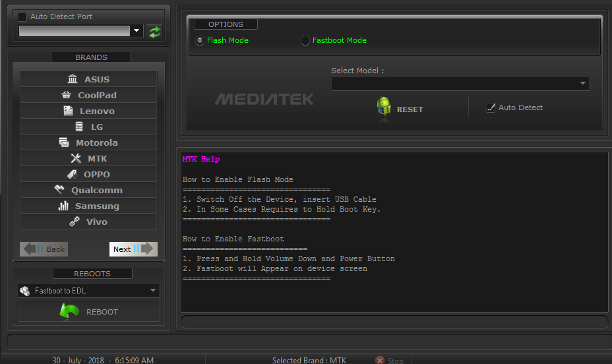Click the Lenovo document icon
The height and width of the screenshot is (364, 612).
click(69, 111)
